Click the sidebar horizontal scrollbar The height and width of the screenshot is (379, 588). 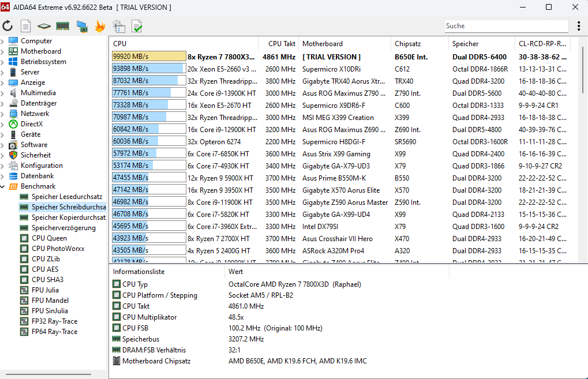coord(48,374)
